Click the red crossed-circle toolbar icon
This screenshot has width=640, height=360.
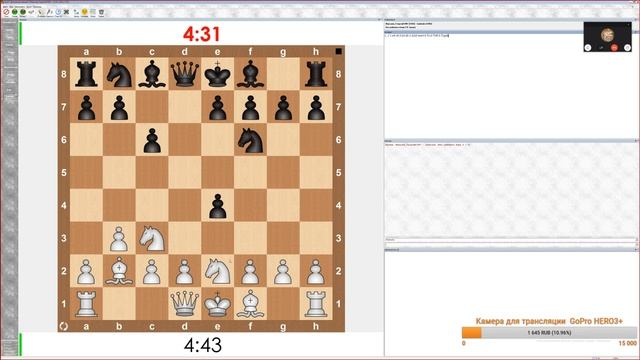coord(6,12)
